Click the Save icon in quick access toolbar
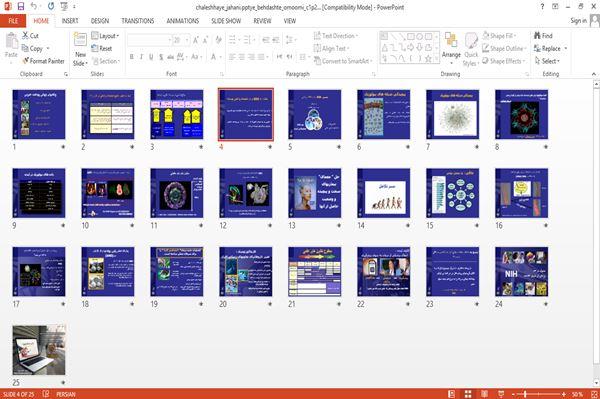The width and height of the screenshot is (600, 399). [x=21, y=7]
